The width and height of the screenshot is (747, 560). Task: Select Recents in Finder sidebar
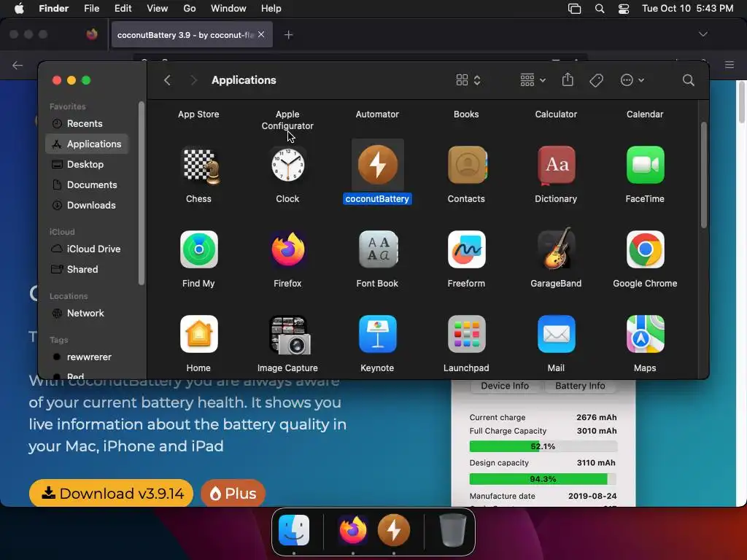(x=86, y=123)
